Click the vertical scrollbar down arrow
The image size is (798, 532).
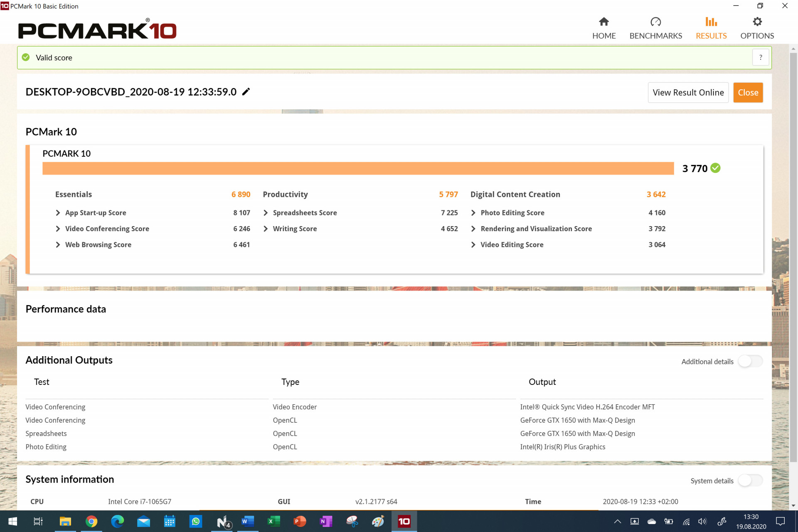793,506
